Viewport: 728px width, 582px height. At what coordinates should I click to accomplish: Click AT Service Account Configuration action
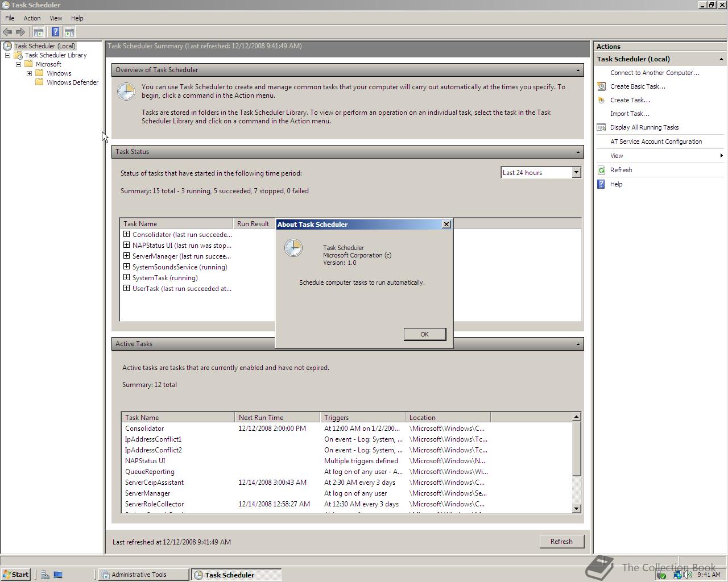click(656, 142)
